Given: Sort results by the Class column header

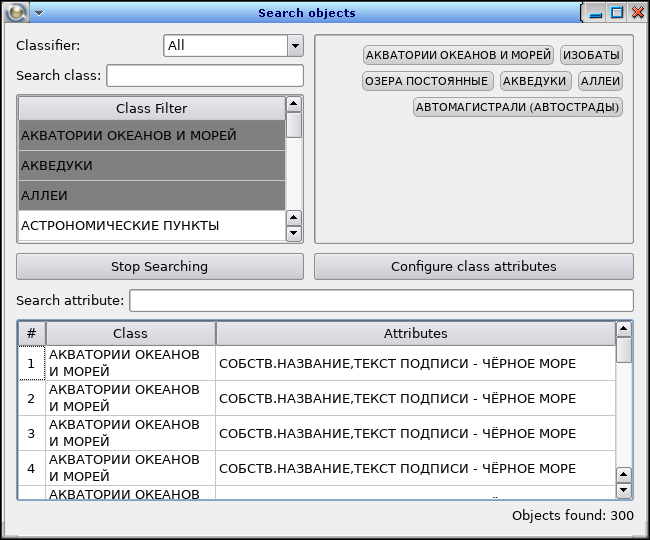Looking at the screenshot, I should tap(130, 333).
